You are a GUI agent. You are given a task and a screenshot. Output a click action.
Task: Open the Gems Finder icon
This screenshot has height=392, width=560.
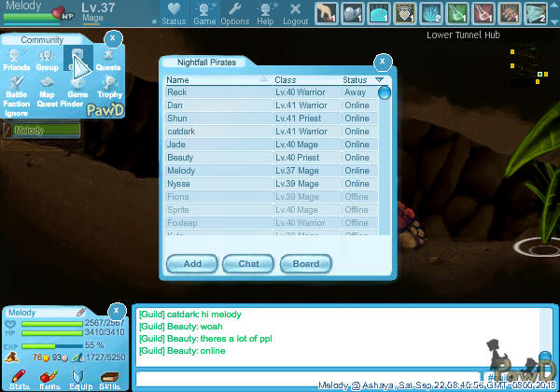77,91
